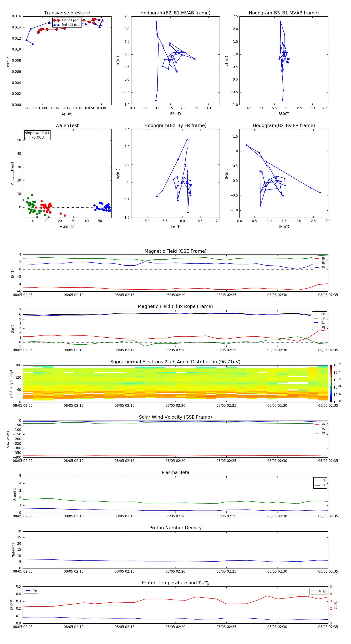Click the 'Bz(nT)' x-axis label
Screen dimensions: 351x644
(x=175, y=227)
